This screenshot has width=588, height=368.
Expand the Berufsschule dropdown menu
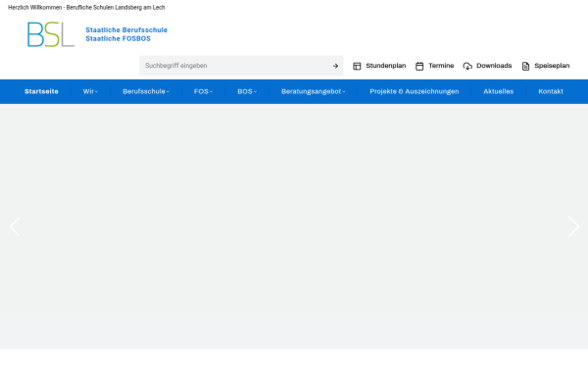(x=146, y=91)
